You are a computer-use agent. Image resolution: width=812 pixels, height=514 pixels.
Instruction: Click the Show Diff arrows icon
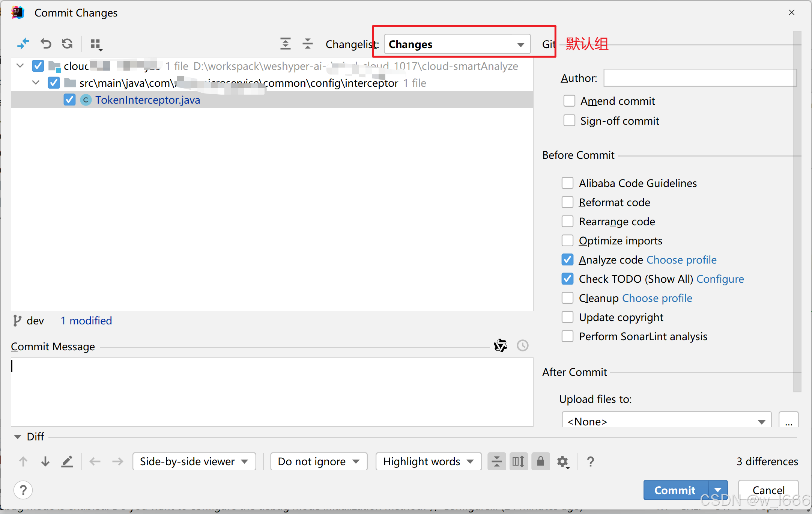point(23,44)
